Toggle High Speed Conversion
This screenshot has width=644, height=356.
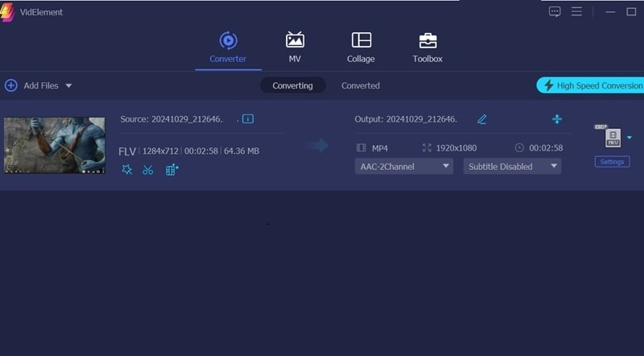click(591, 85)
